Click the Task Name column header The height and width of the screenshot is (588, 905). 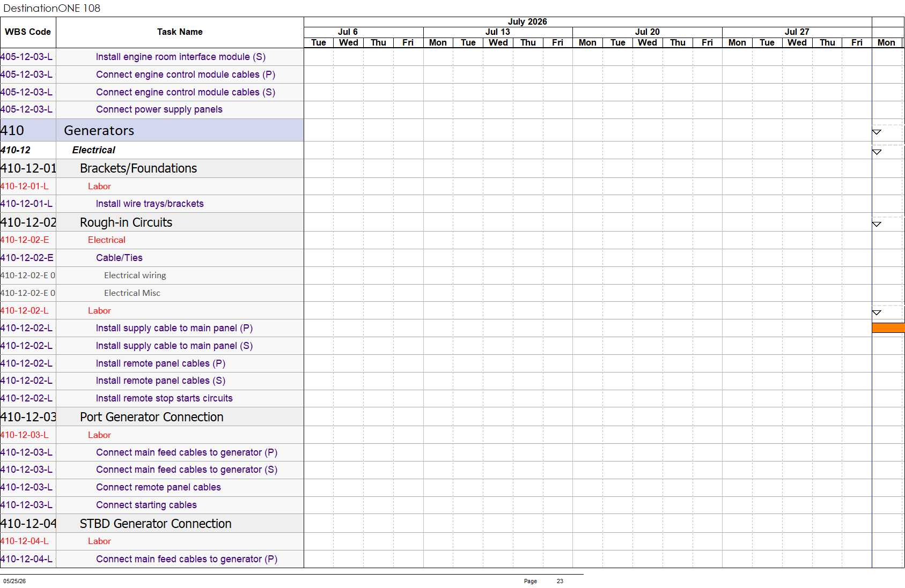tap(180, 32)
